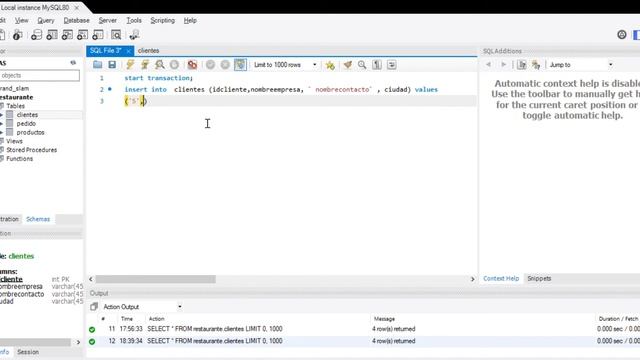Viewport: 640px width, 360px height.
Task: Open the Context Help tab
Action: pyautogui.click(x=501, y=278)
